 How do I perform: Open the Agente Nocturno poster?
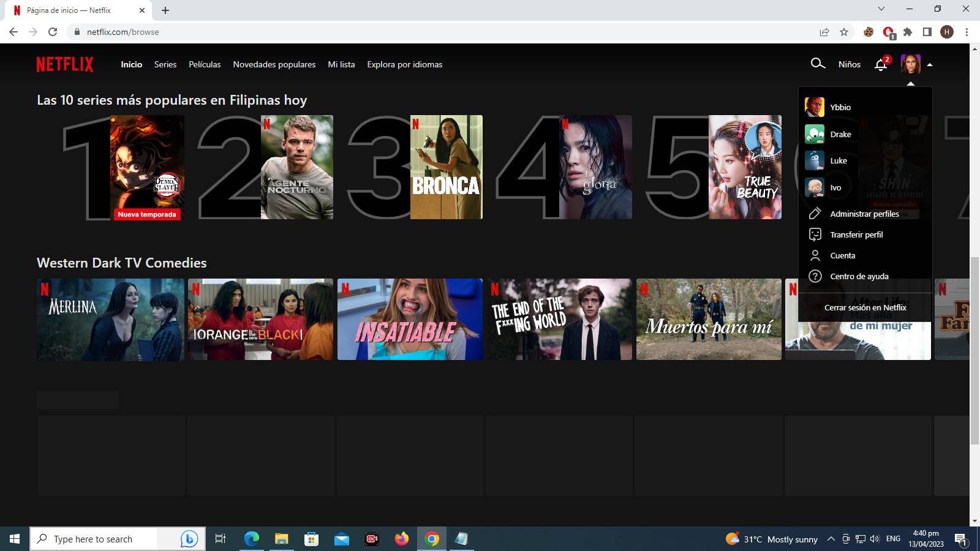(x=297, y=167)
